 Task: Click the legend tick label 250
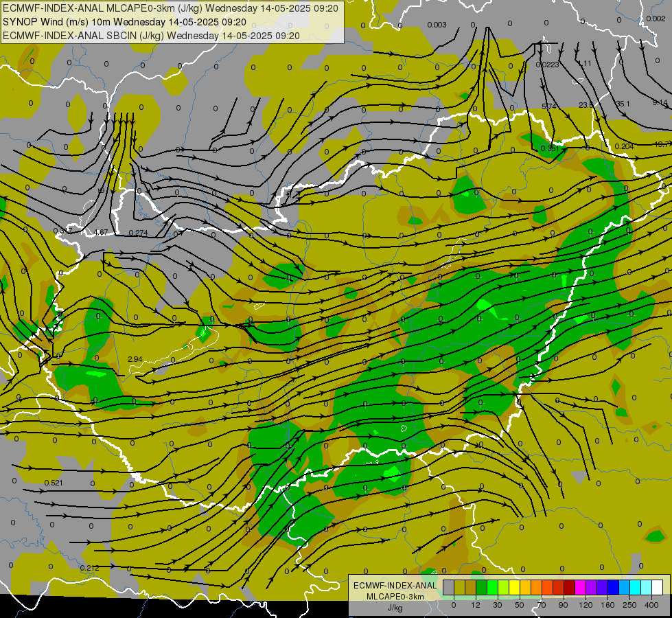[630, 605]
